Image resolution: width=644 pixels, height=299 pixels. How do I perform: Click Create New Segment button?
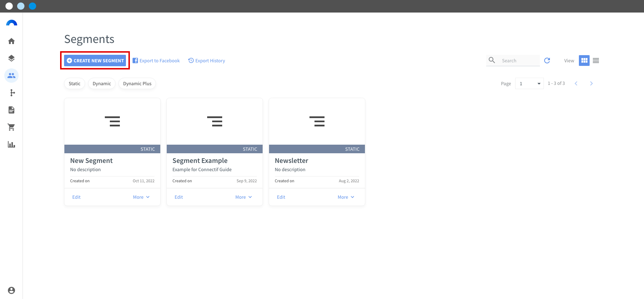click(x=95, y=61)
